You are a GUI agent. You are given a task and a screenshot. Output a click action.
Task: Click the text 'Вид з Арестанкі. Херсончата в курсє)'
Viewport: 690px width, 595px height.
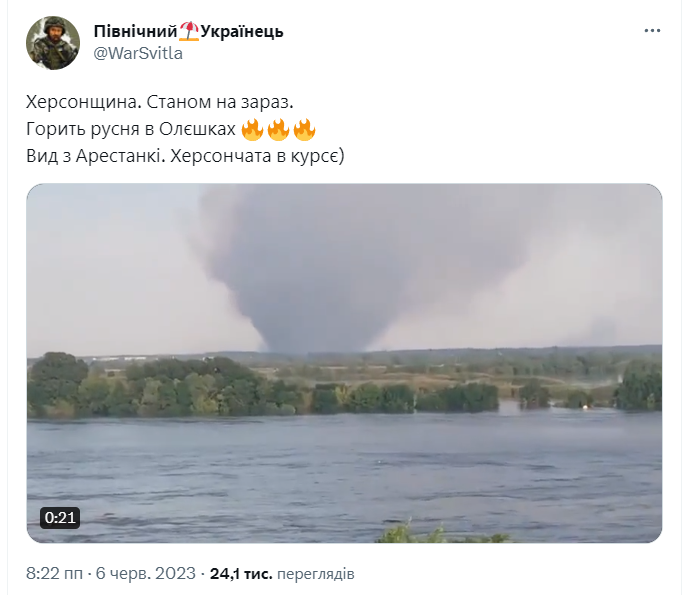[185, 156]
